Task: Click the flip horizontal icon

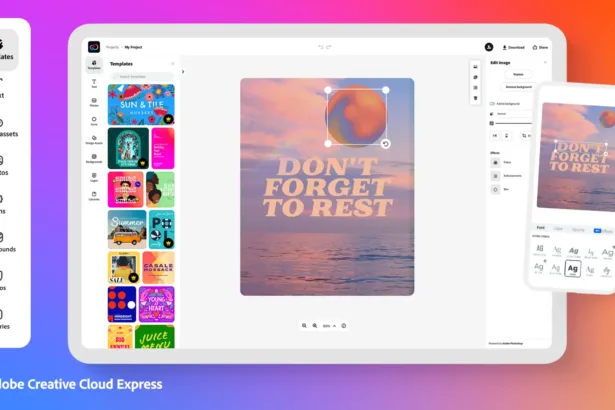Action: click(x=495, y=136)
